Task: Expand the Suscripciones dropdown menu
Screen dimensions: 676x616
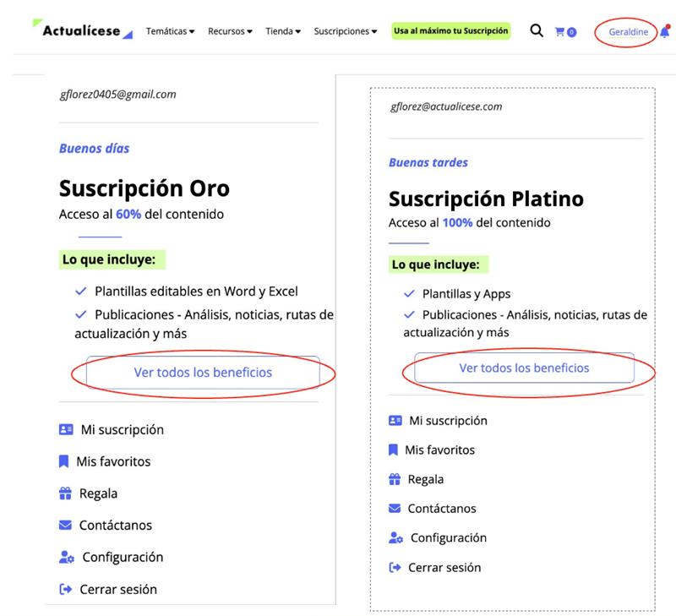Action: click(346, 31)
